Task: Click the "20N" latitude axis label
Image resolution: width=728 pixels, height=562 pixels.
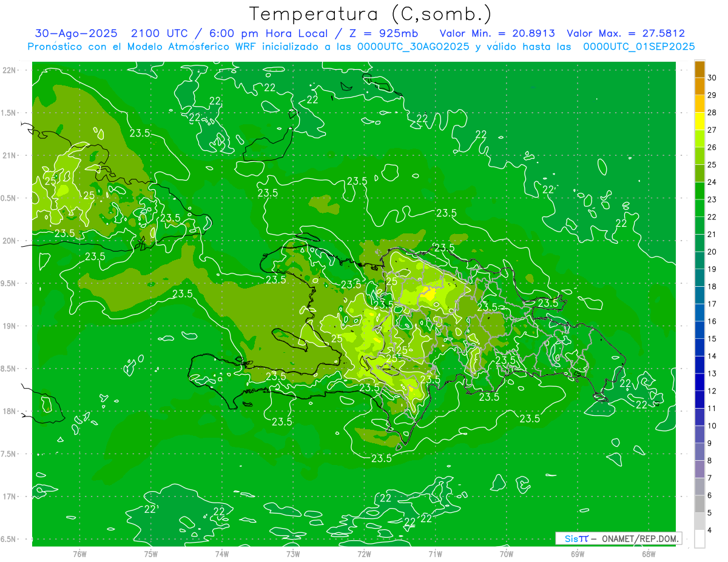Action: [x=10, y=241]
